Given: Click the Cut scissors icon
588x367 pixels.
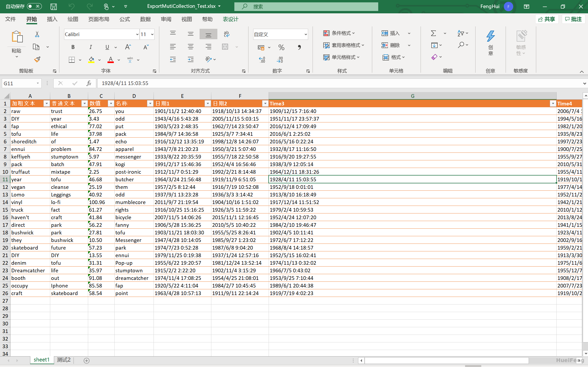Looking at the screenshot, I should (x=37, y=34).
